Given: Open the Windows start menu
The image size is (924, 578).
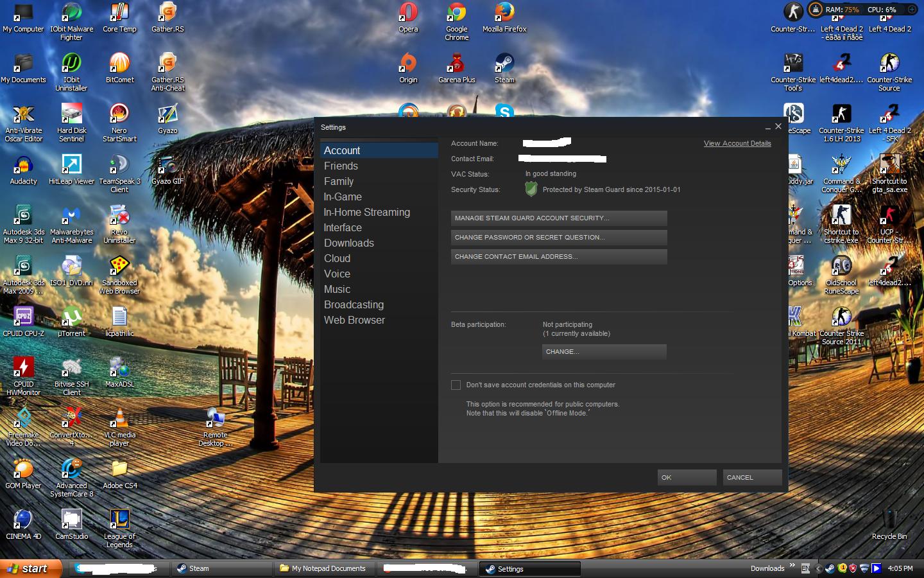Looking at the screenshot, I should click(x=31, y=568).
